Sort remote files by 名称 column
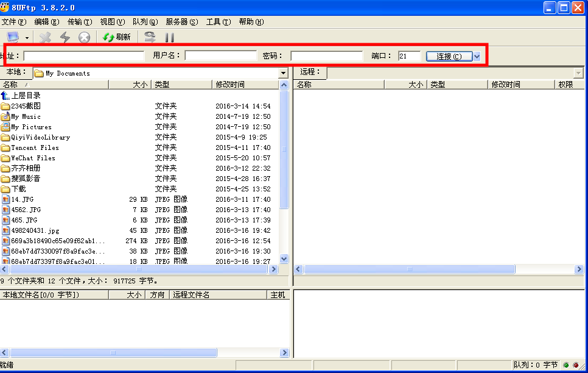This screenshot has height=373, width=588. coord(339,85)
